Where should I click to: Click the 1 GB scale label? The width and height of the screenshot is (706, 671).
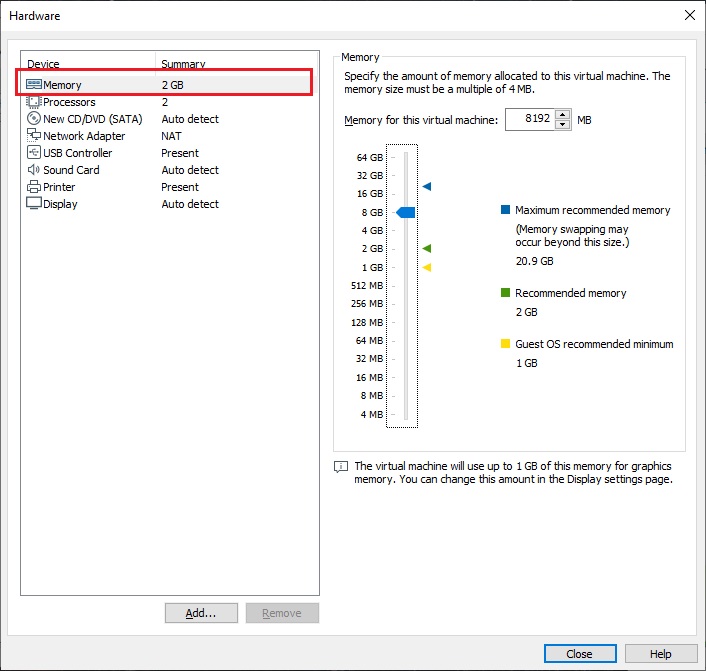(x=372, y=267)
